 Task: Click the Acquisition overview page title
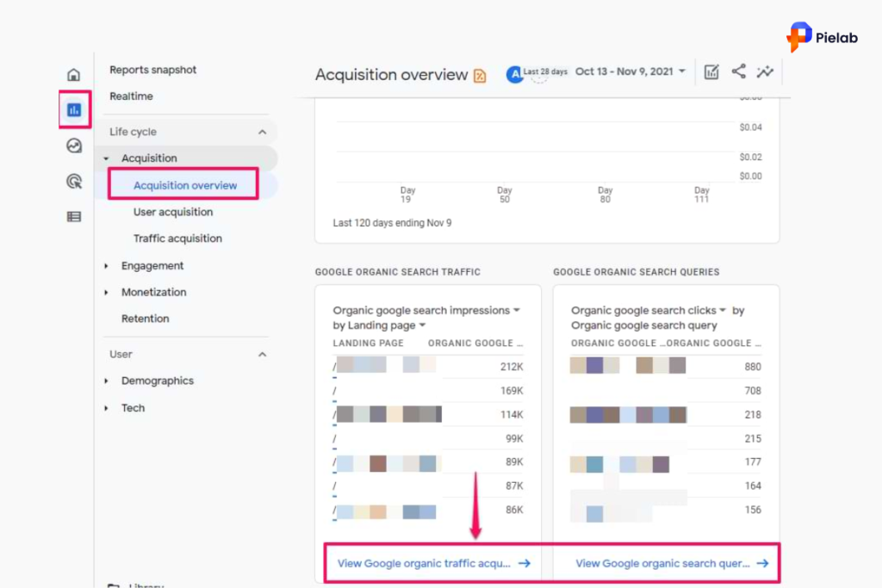[392, 75]
